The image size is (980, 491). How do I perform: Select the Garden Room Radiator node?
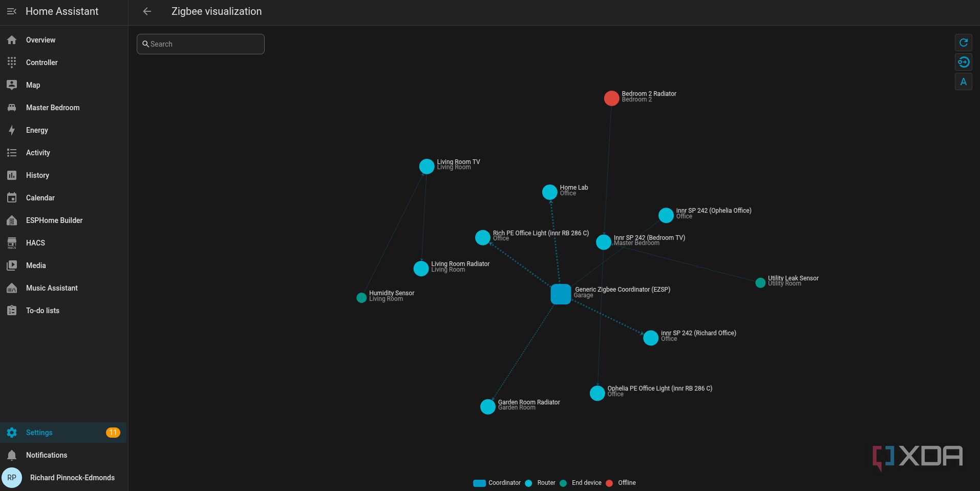pos(488,406)
